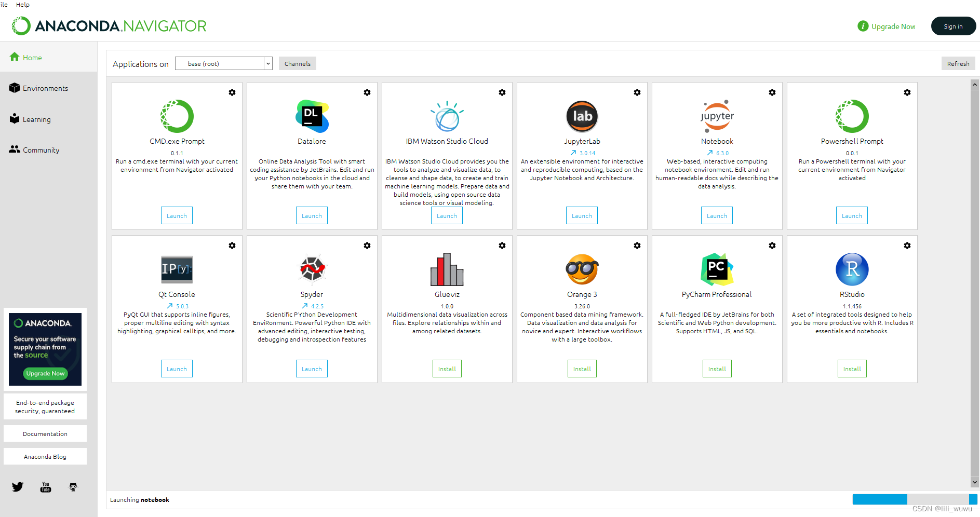980x517 pixels.
Task: Open settings gear for Datalore
Action: click(x=367, y=92)
